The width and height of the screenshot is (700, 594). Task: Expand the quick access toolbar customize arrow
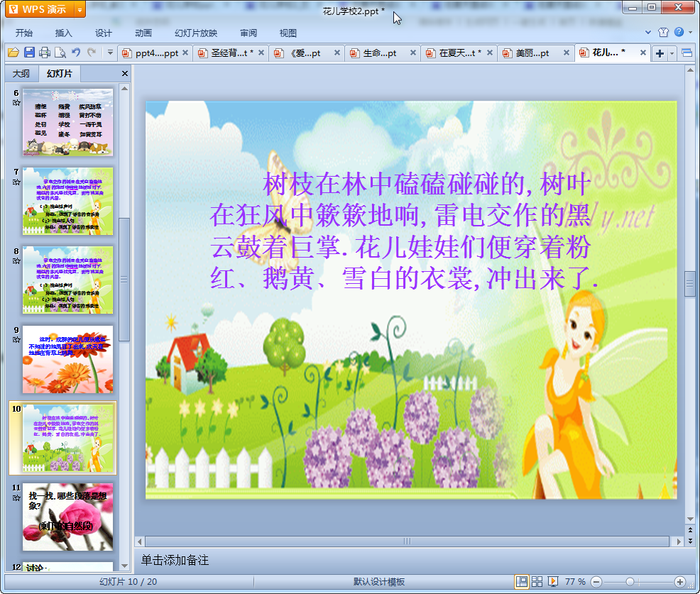click(x=110, y=53)
